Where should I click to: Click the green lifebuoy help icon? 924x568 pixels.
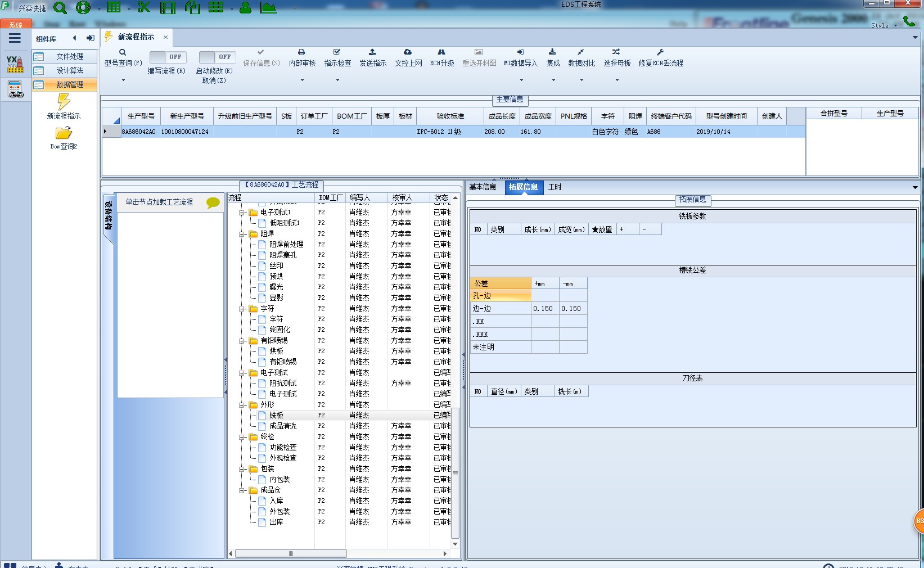click(83, 8)
